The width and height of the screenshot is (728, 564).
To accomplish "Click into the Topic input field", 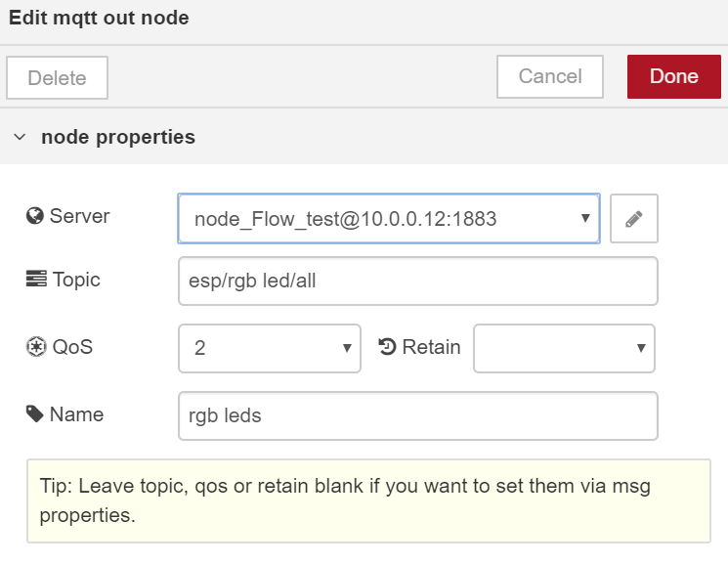I will (x=418, y=282).
